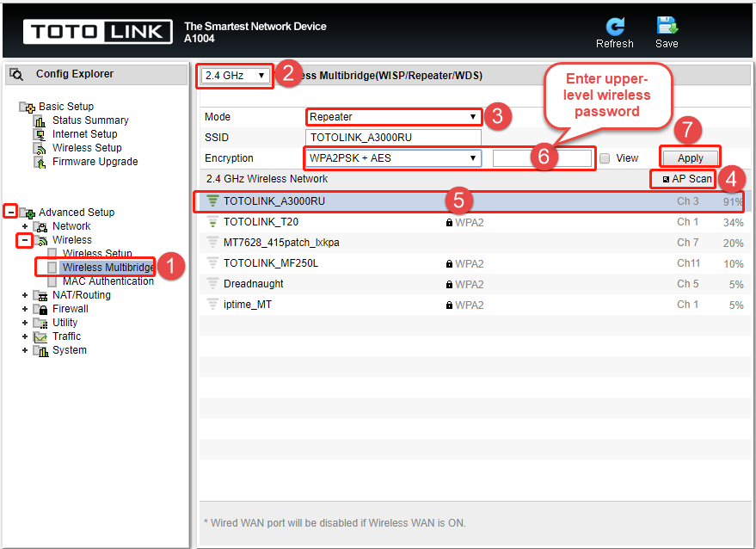Click the Save label in the header

[x=667, y=44]
